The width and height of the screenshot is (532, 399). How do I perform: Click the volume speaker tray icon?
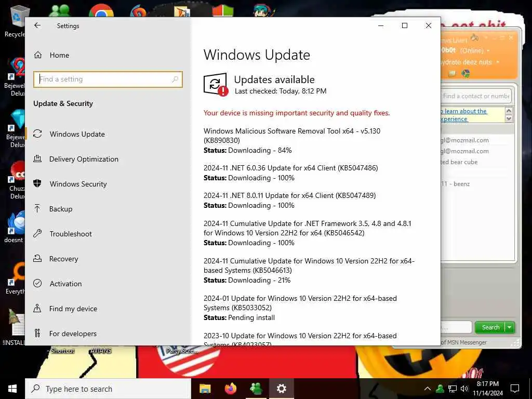click(x=464, y=389)
